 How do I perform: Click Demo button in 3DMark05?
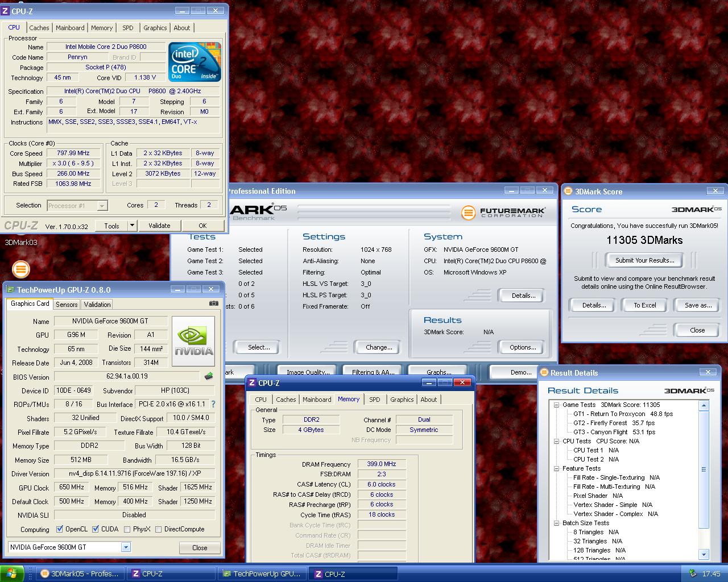(x=520, y=372)
